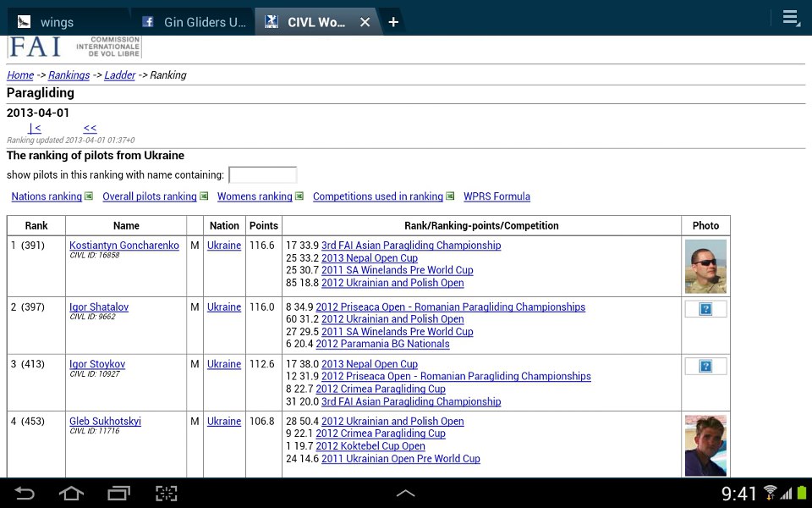The width and height of the screenshot is (812, 508).
Task: Expand the bottom panel up arrow
Action: click(x=405, y=494)
